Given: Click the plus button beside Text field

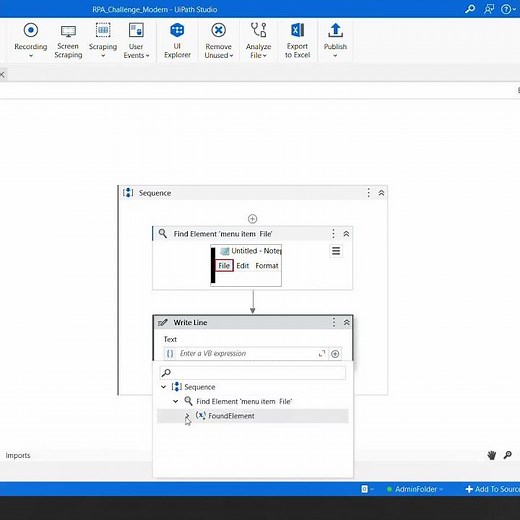Looking at the screenshot, I should (335, 354).
